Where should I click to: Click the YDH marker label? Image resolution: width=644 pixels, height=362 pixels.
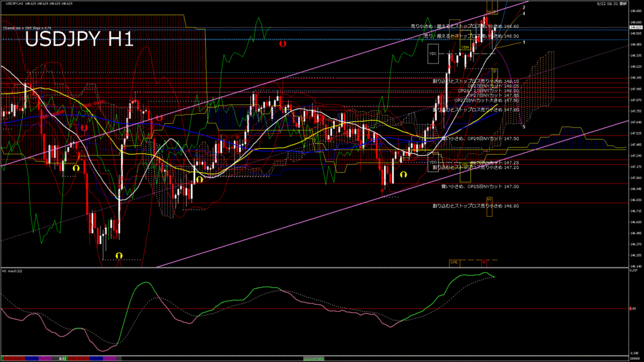click(x=465, y=47)
